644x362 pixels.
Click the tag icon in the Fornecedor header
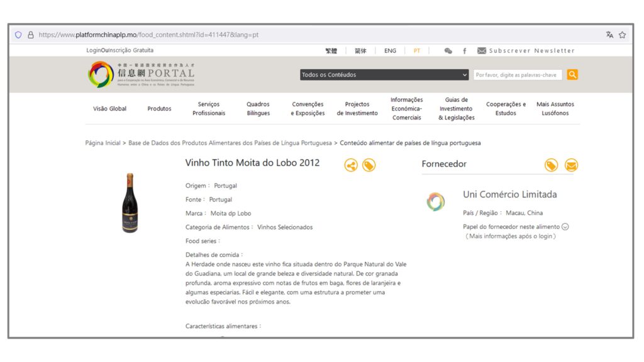coord(551,165)
